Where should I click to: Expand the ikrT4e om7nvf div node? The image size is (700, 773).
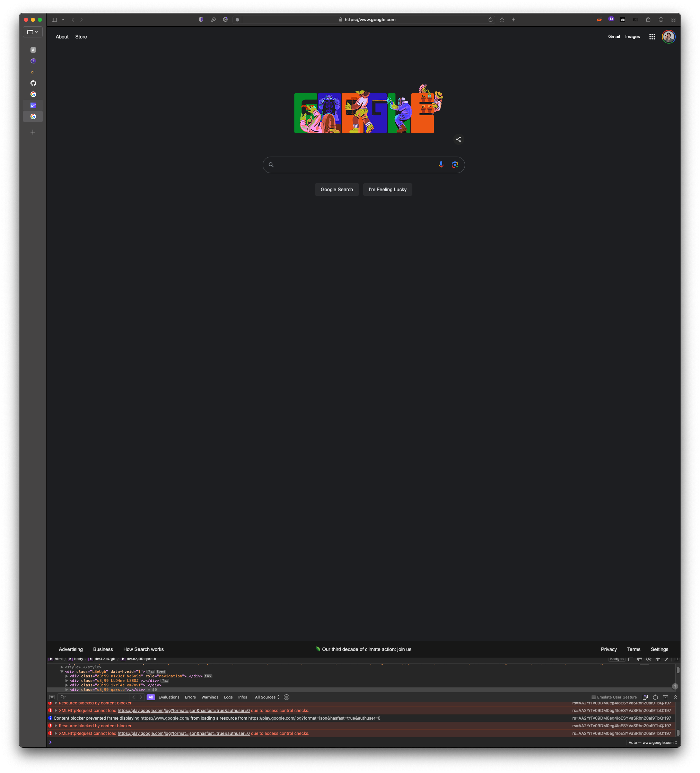[67, 685]
